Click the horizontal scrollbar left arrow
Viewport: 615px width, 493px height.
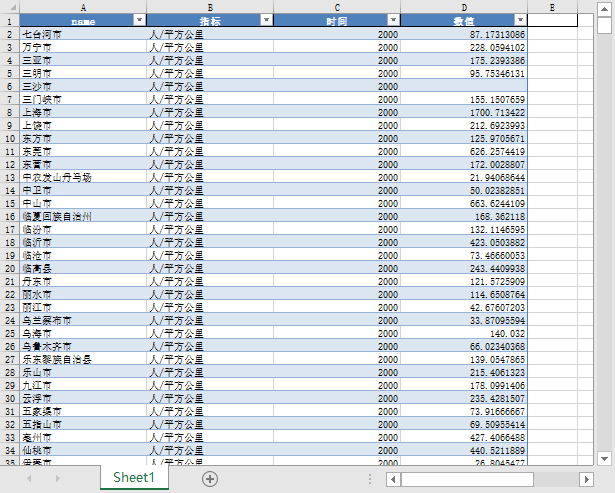(x=393, y=479)
